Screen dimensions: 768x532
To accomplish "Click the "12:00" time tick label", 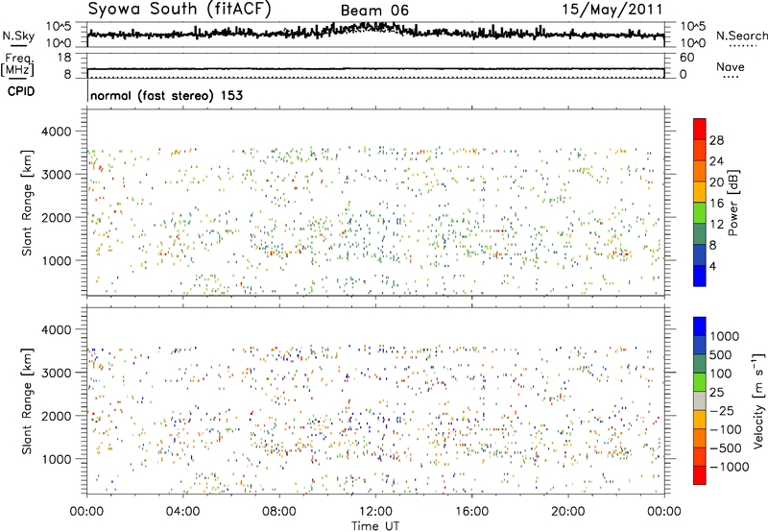I will 375,512.
